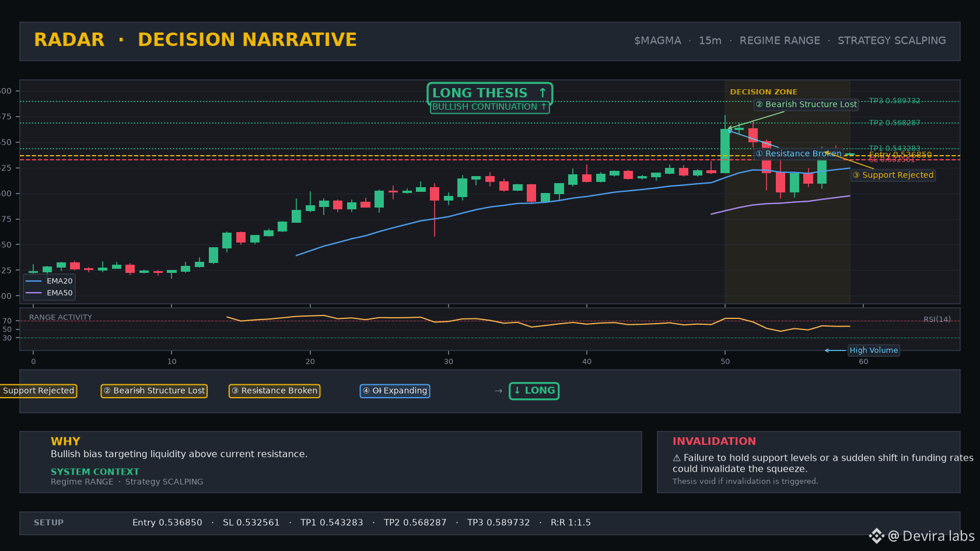Screen dimensions: 980x551
Task: Click the SYSTEM CONTEXT heading
Action: 95,472
